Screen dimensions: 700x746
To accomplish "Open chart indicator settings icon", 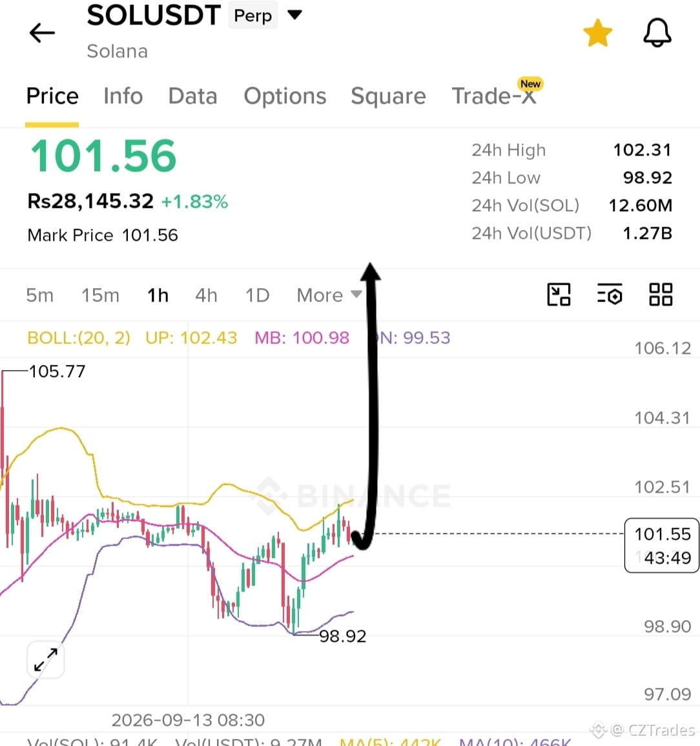I will [610, 295].
